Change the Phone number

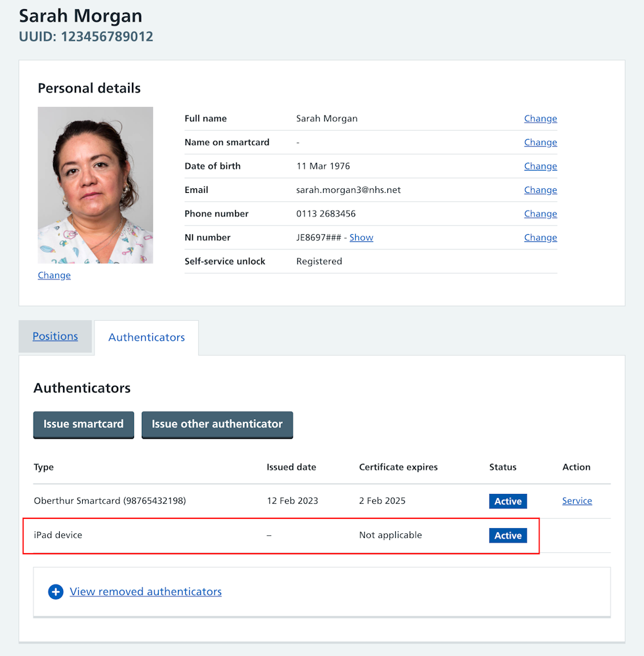[x=540, y=214]
